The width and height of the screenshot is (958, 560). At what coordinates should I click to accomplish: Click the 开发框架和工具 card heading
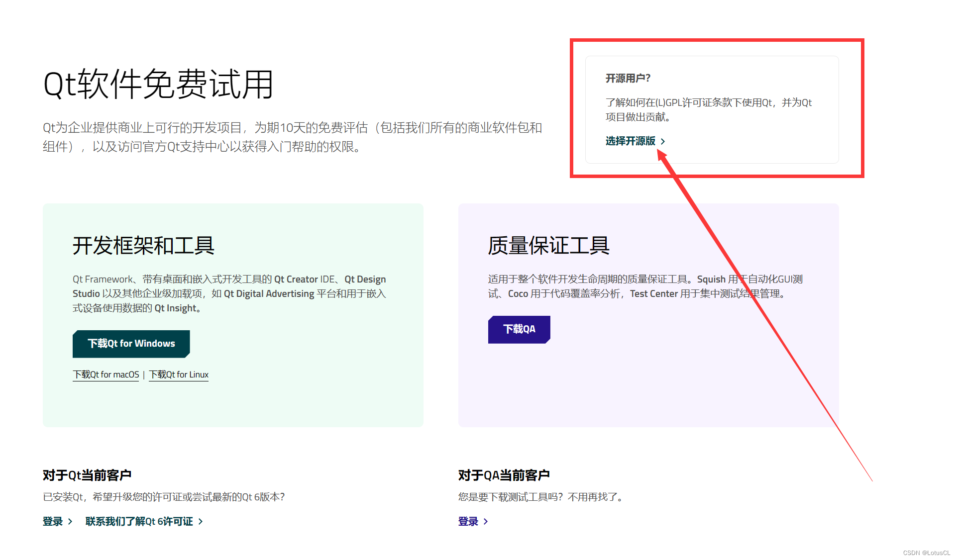point(143,246)
